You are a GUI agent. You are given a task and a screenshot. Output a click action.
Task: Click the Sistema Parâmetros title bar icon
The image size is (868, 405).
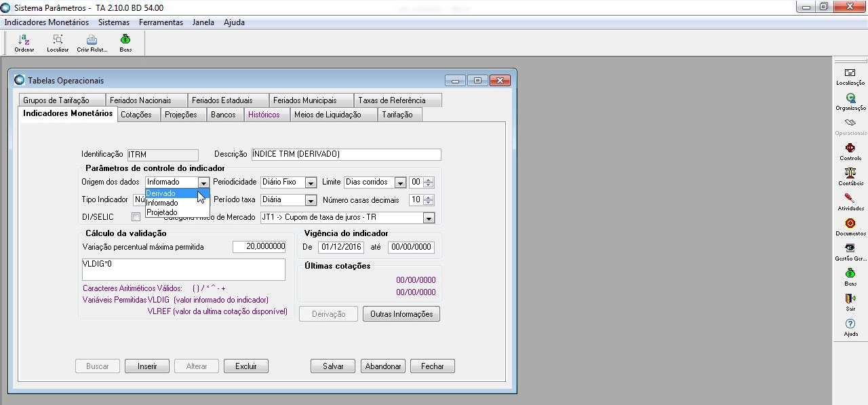6,7
